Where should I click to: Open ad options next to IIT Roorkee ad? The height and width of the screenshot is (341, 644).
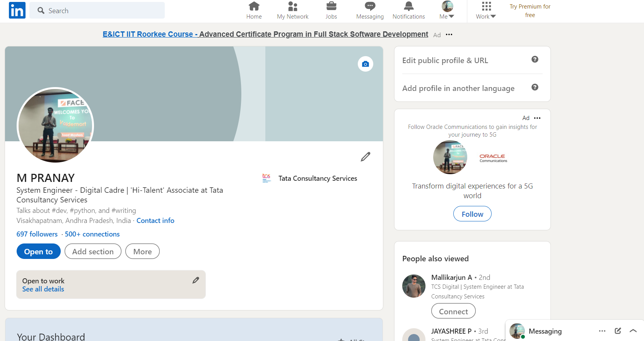[x=449, y=34]
